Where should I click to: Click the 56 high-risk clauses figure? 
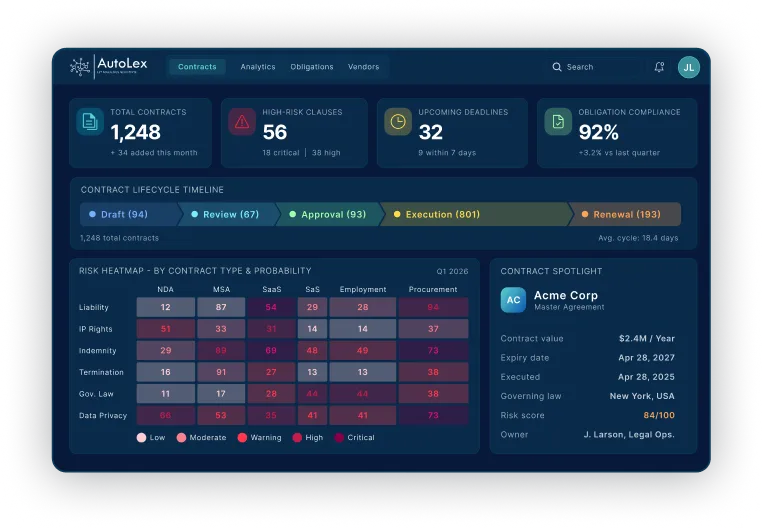tap(275, 132)
